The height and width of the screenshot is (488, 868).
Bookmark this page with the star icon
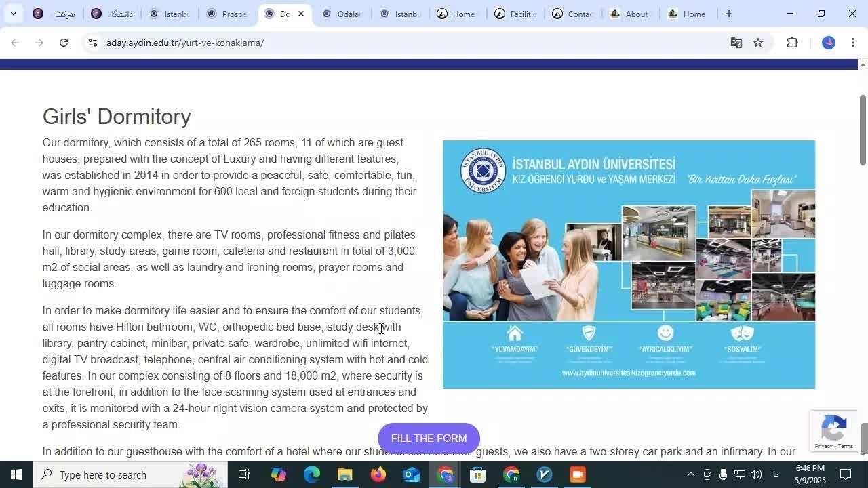758,43
